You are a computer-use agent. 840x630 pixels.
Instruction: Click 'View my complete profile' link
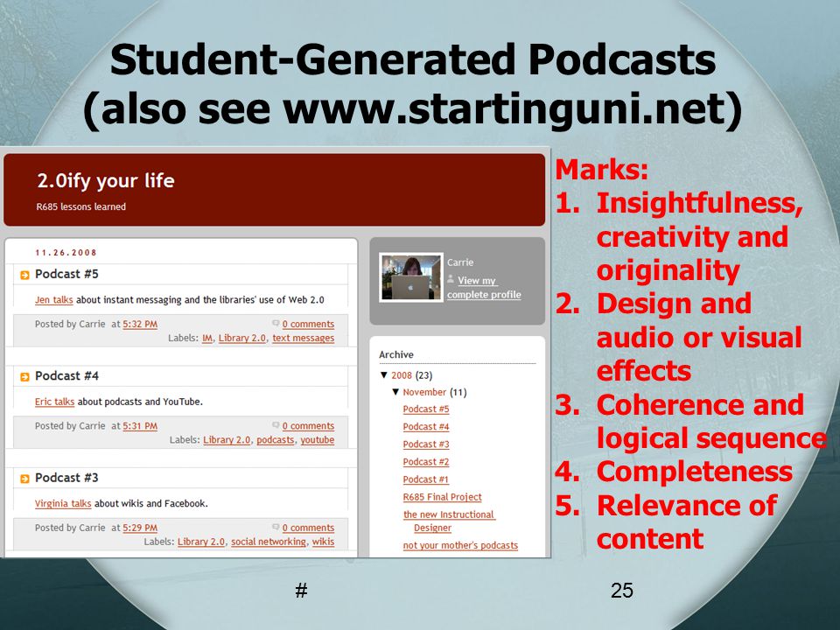[484, 288]
